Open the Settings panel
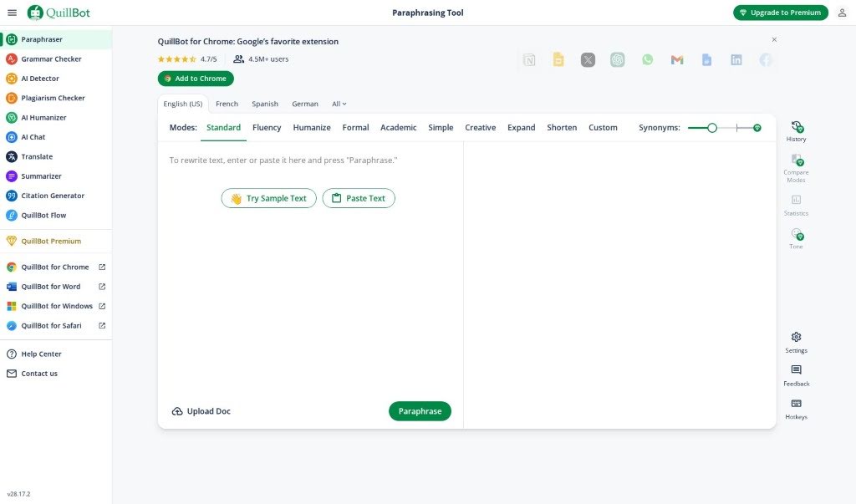The image size is (856, 504). tap(796, 338)
